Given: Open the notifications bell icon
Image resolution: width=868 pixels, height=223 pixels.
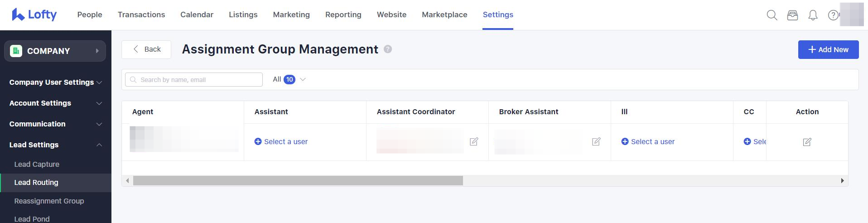Looking at the screenshot, I should pyautogui.click(x=813, y=15).
